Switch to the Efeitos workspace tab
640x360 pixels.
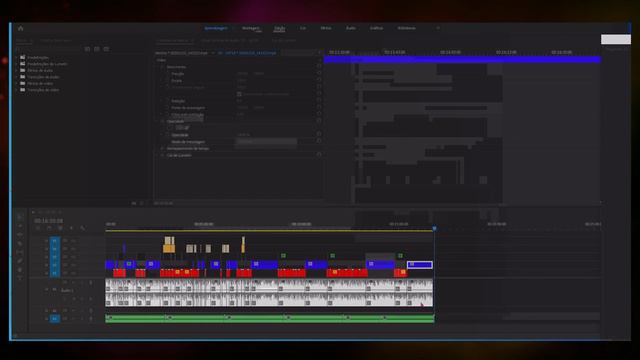click(326, 28)
